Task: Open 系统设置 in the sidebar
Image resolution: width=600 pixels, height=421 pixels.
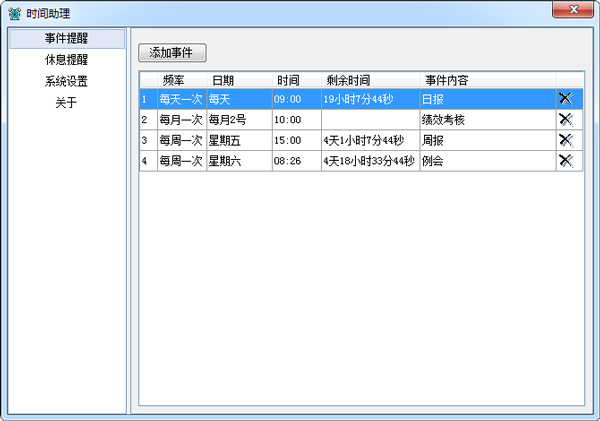Action: pos(66,81)
